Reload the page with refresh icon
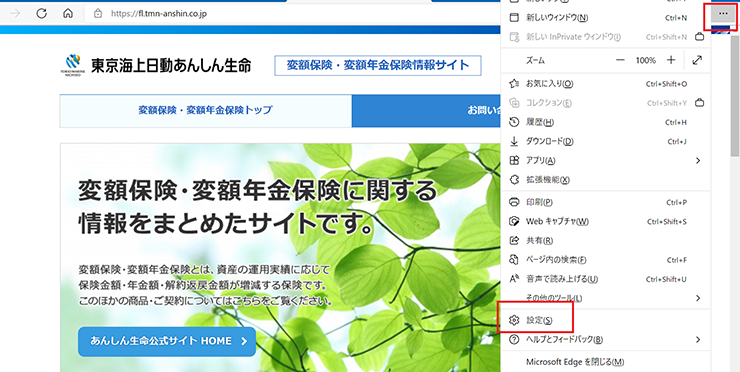The width and height of the screenshot is (740, 372). point(42,14)
